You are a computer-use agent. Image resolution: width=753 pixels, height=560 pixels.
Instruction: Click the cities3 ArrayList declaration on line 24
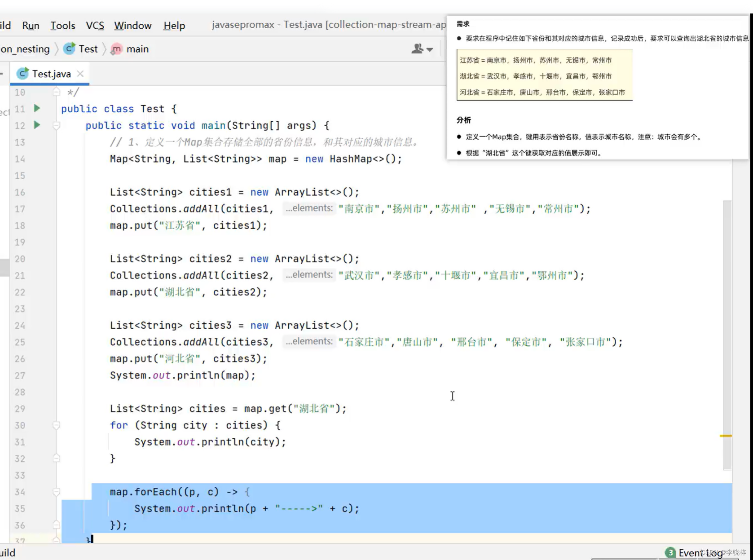coord(235,325)
